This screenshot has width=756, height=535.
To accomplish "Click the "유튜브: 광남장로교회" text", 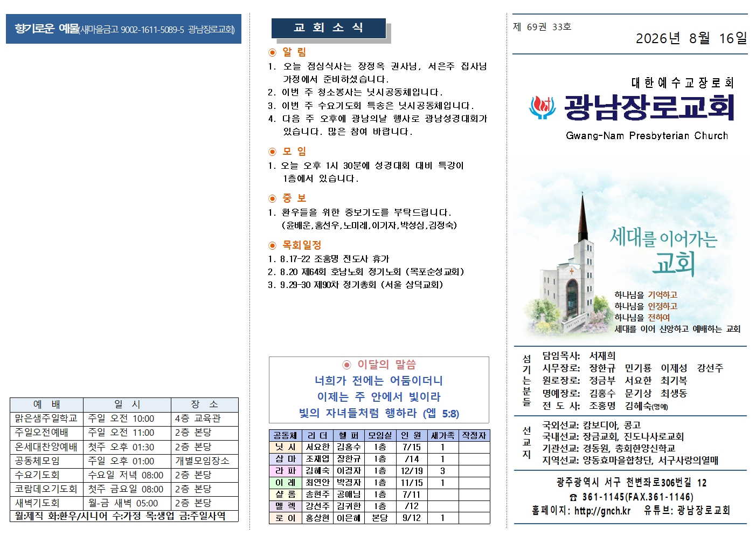I will tap(687, 511).
